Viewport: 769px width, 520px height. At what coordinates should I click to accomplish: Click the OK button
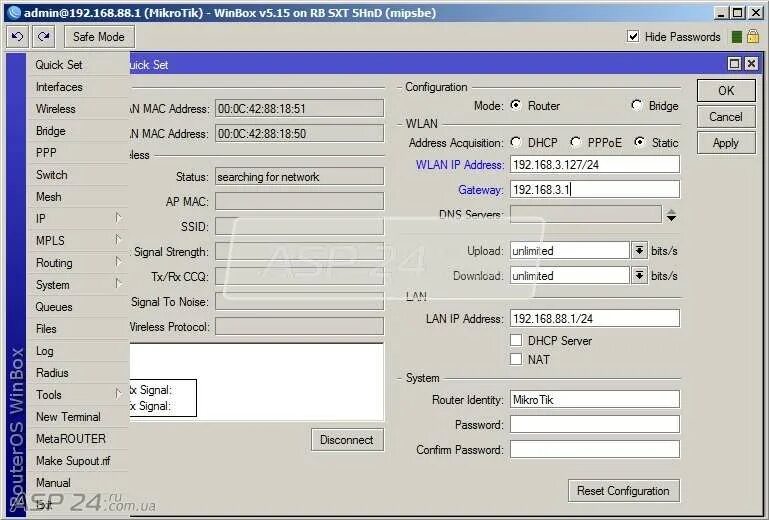tap(726, 91)
